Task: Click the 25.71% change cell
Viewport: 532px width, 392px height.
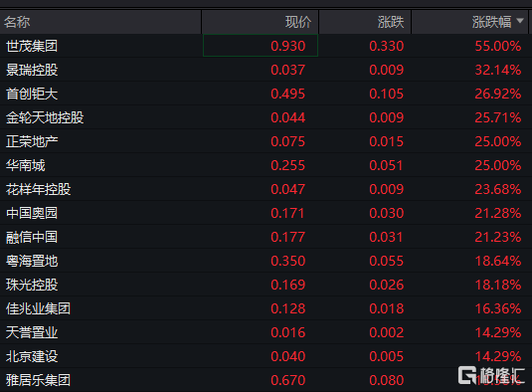Action: pos(498,117)
